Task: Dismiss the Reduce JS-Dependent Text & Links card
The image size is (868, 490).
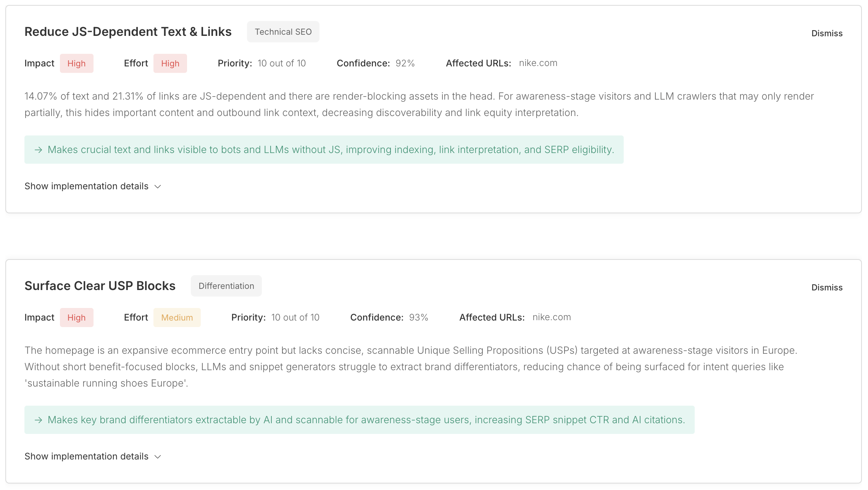Action: (826, 33)
